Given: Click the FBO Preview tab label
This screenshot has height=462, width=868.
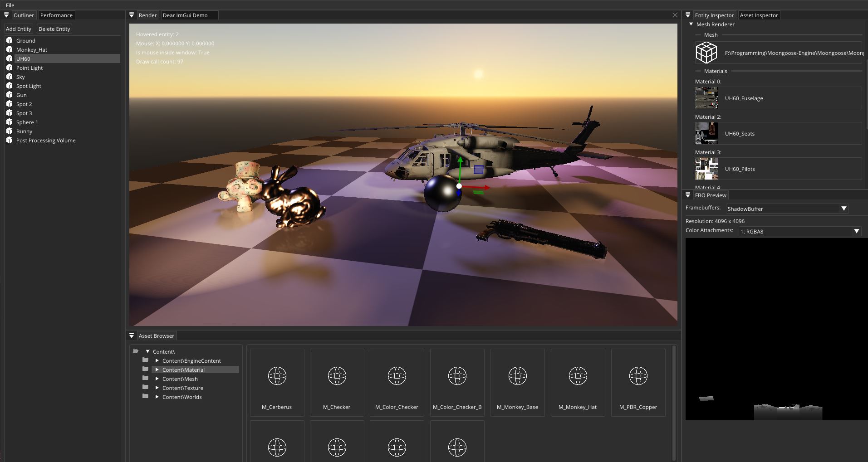Looking at the screenshot, I should coord(711,195).
